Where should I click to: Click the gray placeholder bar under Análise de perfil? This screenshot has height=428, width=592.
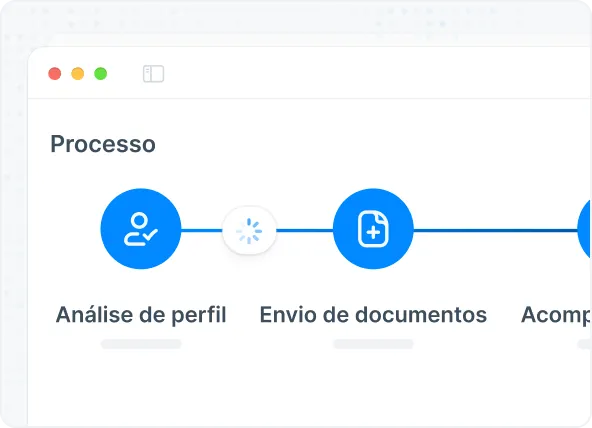point(141,344)
